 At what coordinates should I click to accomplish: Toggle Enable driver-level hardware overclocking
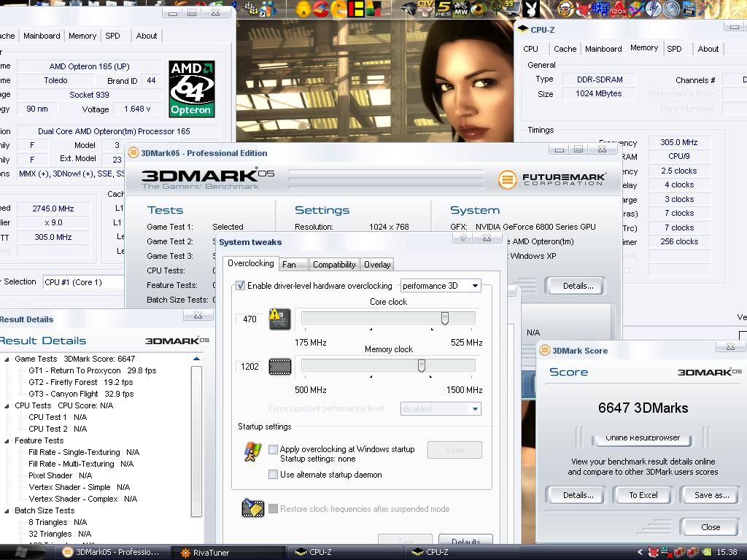[241, 285]
